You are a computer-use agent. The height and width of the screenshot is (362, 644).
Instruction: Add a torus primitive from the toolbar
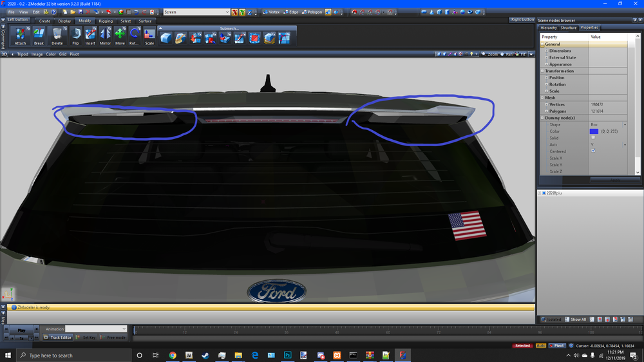pos(470,12)
